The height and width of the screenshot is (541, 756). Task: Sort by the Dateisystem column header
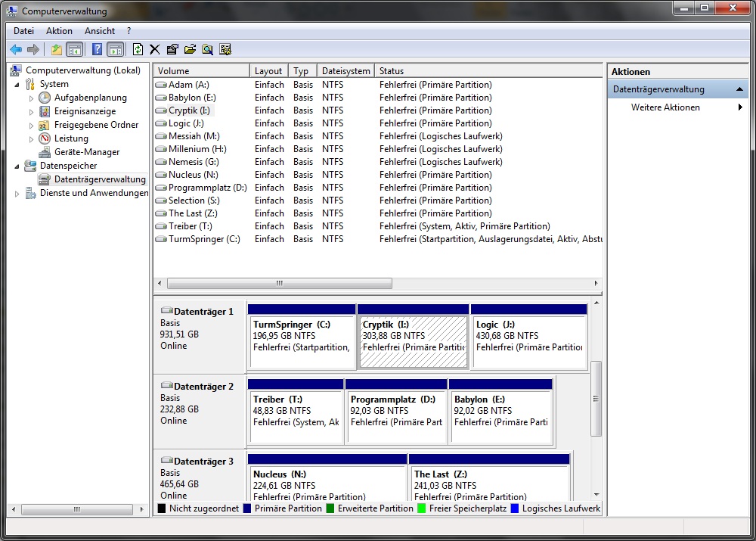point(345,71)
